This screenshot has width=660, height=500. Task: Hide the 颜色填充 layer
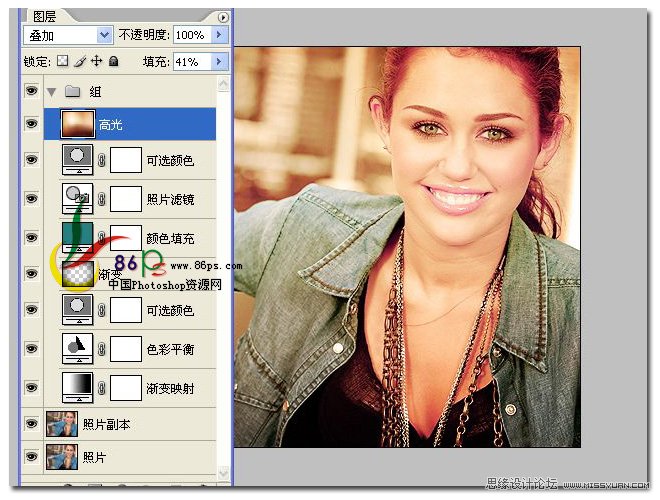pyautogui.click(x=32, y=237)
